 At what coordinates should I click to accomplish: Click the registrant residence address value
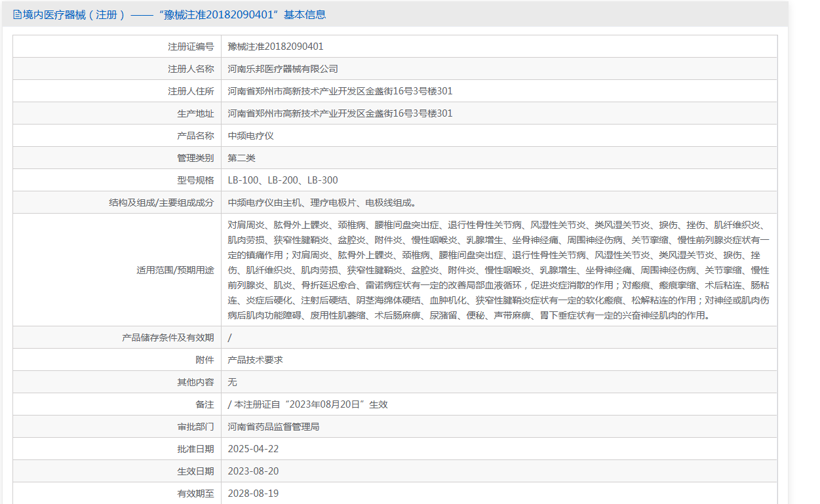coord(340,91)
